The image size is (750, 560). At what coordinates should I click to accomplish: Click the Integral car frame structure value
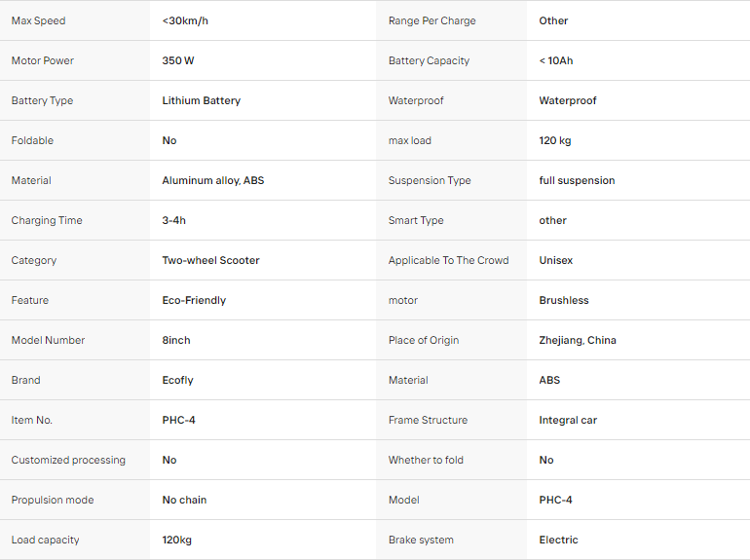[568, 420]
